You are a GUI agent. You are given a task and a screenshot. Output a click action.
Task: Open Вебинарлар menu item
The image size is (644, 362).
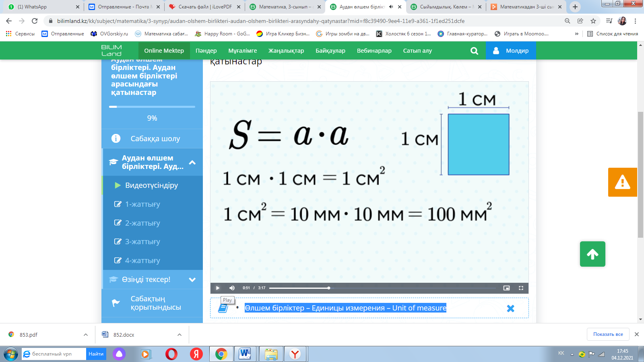[x=374, y=51]
